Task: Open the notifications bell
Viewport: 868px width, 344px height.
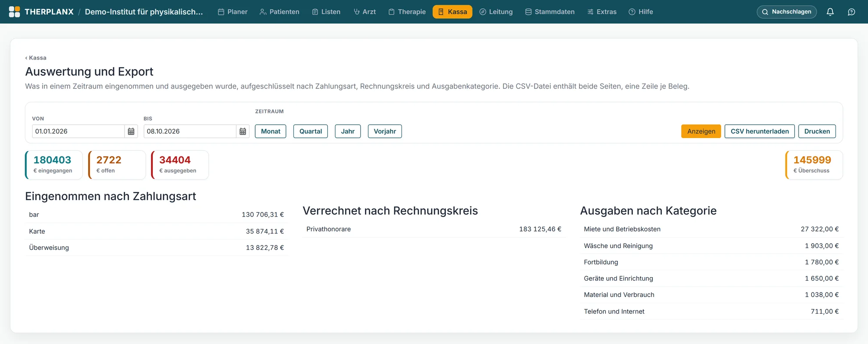Action: [830, 12]
